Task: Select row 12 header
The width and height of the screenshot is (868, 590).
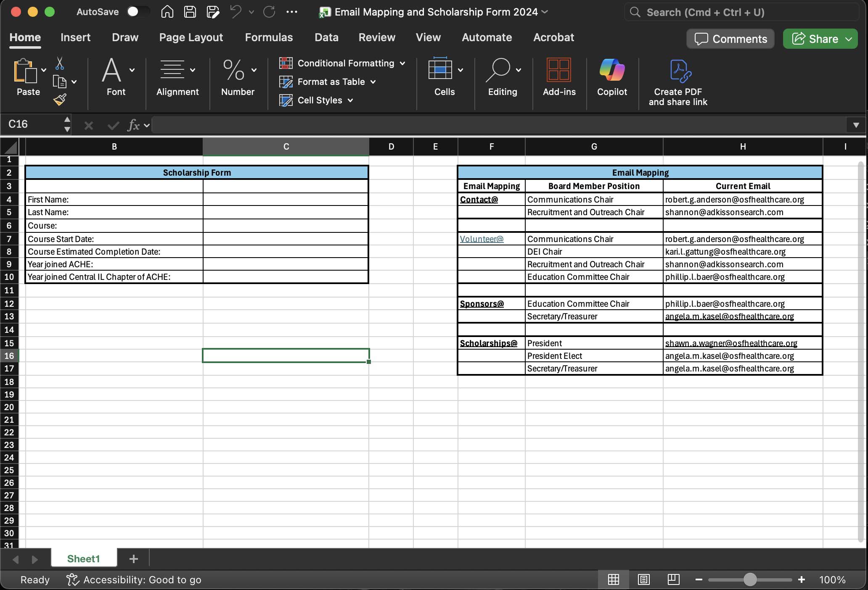Action: tap(9, 304)
